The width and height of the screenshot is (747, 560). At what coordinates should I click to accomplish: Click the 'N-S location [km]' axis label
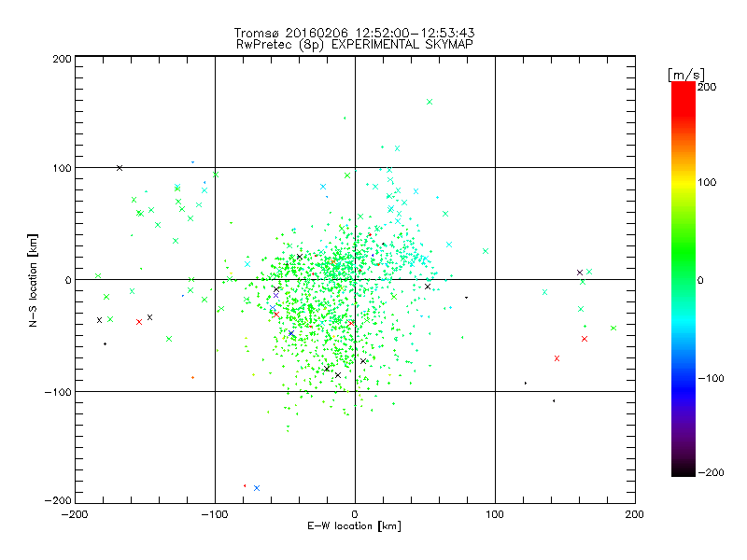click(x=33, y=280)
